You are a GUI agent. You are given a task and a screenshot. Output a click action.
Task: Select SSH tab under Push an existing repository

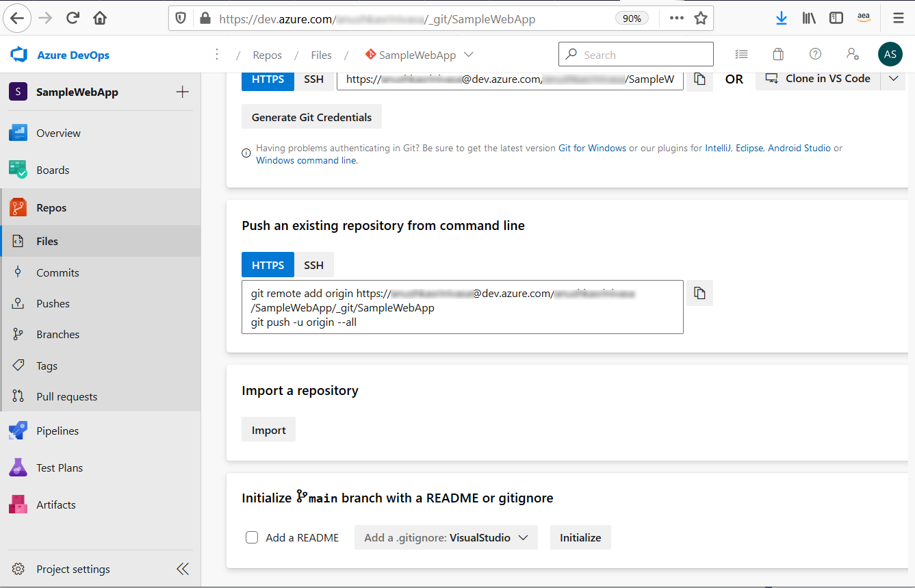[314, 265]
